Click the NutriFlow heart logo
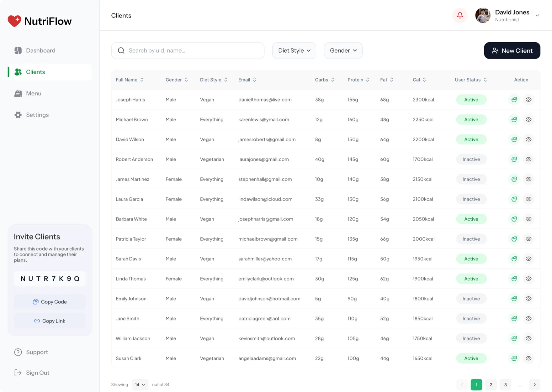Image resolution: width=552 pixels, height=392 pixels. [14, 21]
